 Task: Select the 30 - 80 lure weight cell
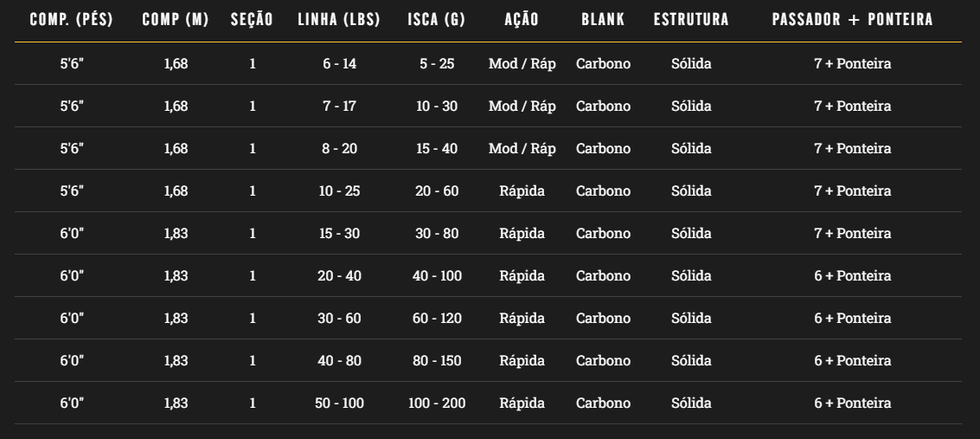click(437, 234)
